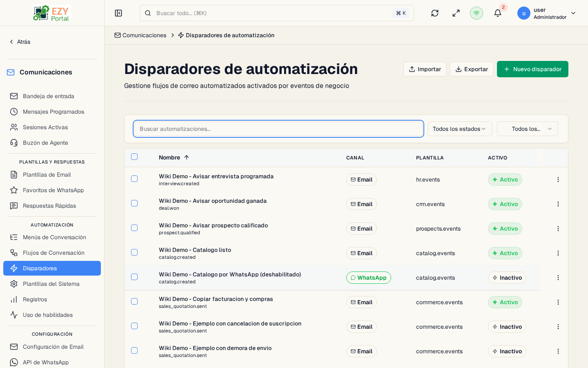Click the Buscar automatizaciones search field
Screen dimensions: 588x368
[278, 129]
